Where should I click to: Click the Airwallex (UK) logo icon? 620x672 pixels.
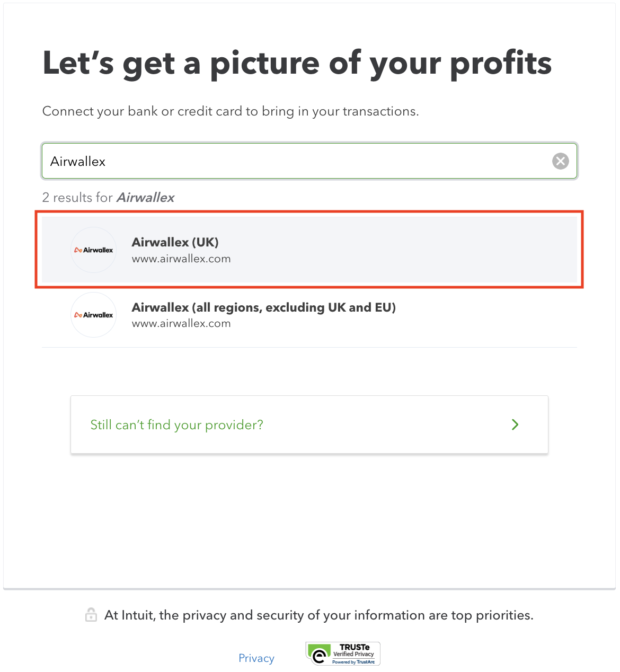tap(94, 250)
